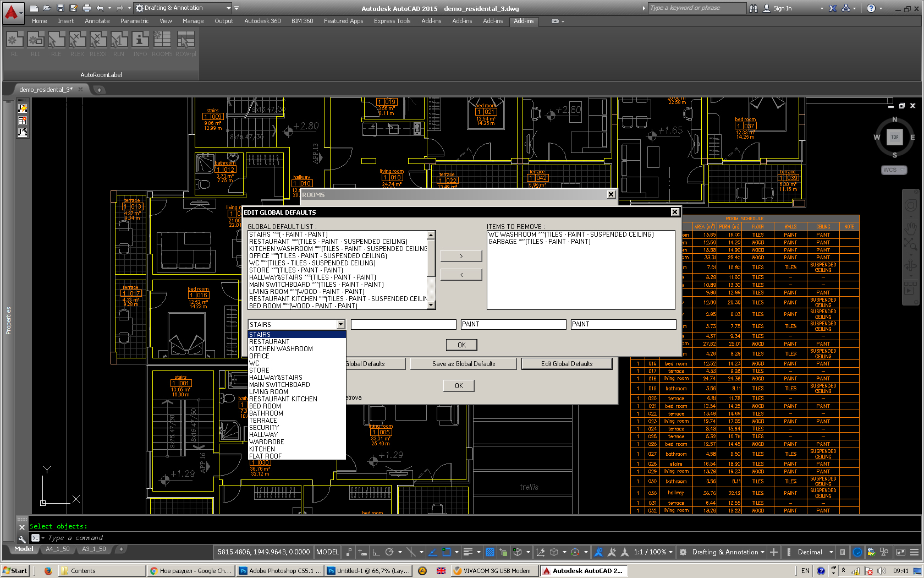Viewport: 924px width, 578px height.
Task: Click the Save icon in quick access toolbar
Action: coord(60,8)
